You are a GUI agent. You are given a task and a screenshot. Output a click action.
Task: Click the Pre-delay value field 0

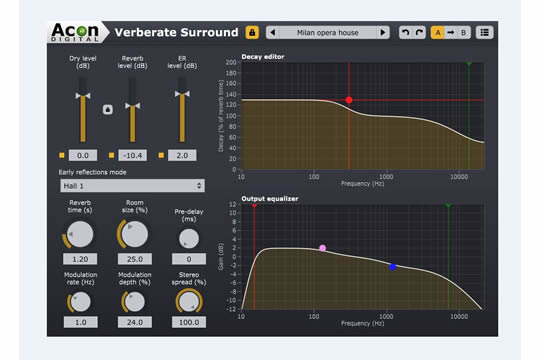point(189,259)
